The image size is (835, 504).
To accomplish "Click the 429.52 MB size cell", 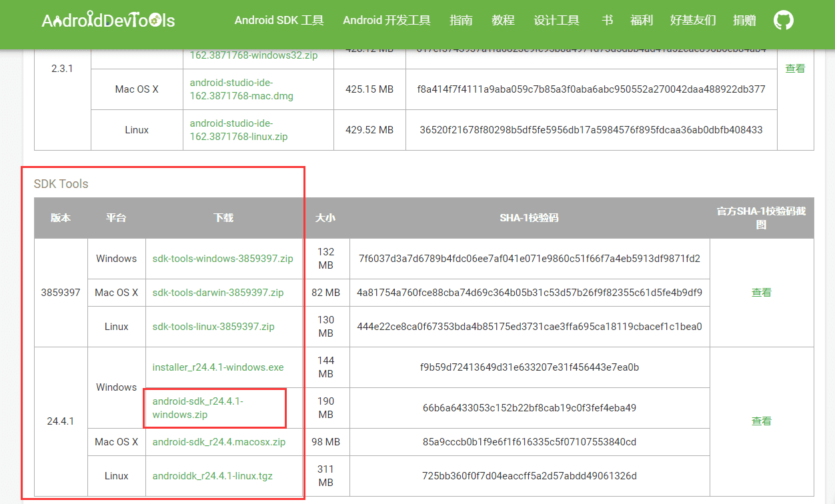I will click(369, 130).
